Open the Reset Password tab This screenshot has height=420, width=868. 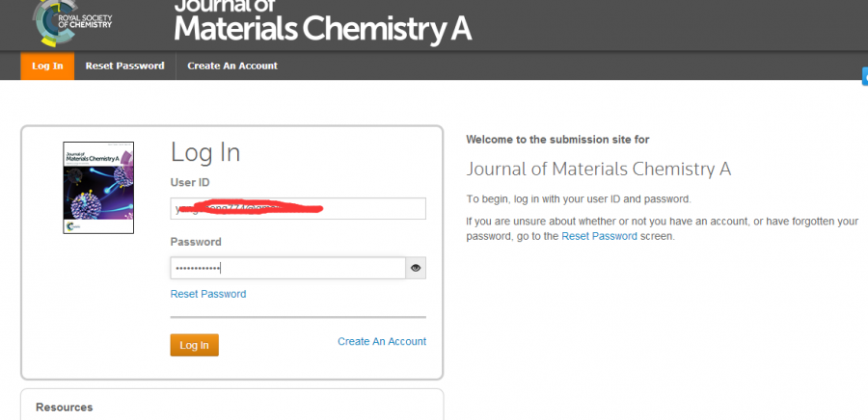(124, 66)
